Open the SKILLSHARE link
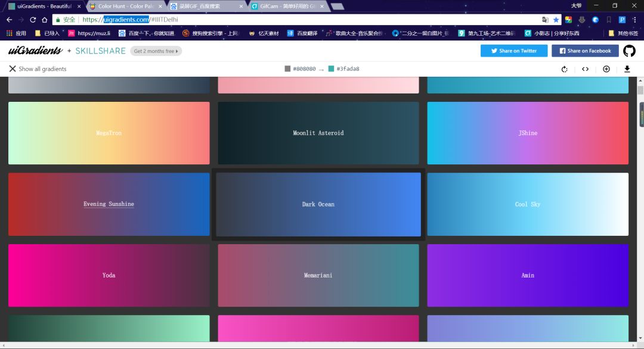 point(100,51)
